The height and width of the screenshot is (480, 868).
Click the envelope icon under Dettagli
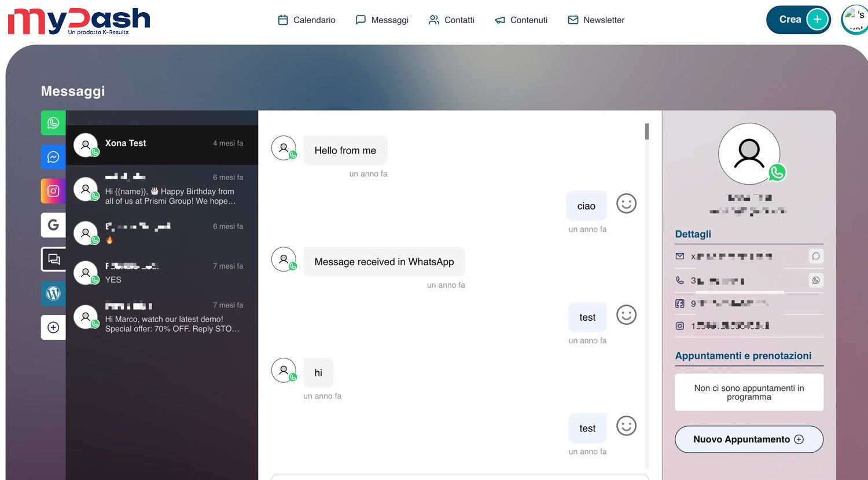tap(680, 256)
